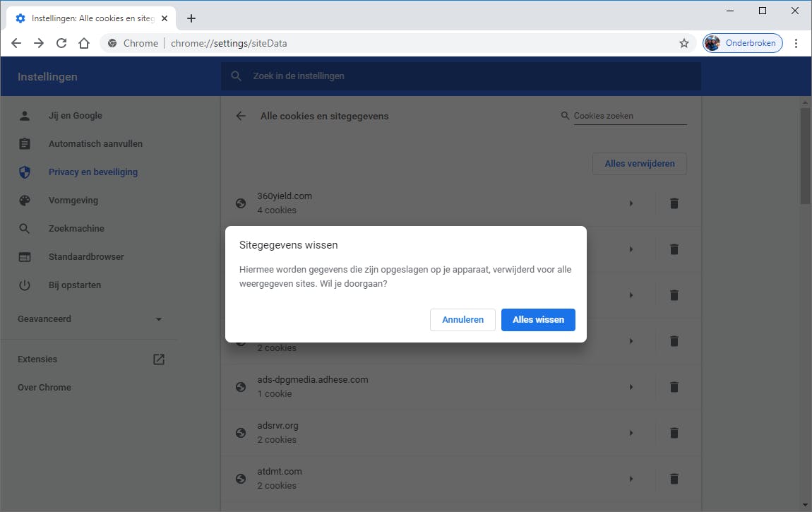Delete 360yield.com cookies with trash icon
The height and width of the screenshot is (512, 812).
coord(674,203)
